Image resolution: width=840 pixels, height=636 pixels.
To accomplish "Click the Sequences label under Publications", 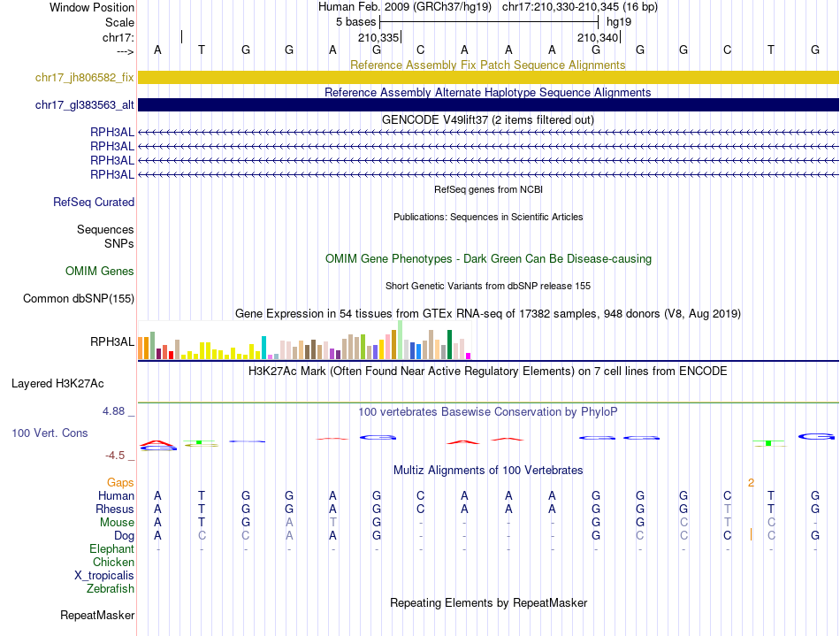I will [x=105, y=229].
